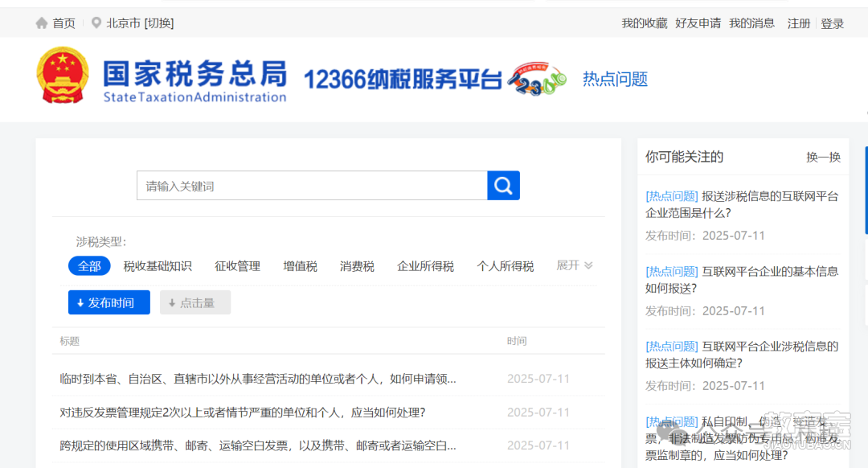Click the 时间 column header
The width and height of the screenshot is (868, 468).
click(517, 341)
